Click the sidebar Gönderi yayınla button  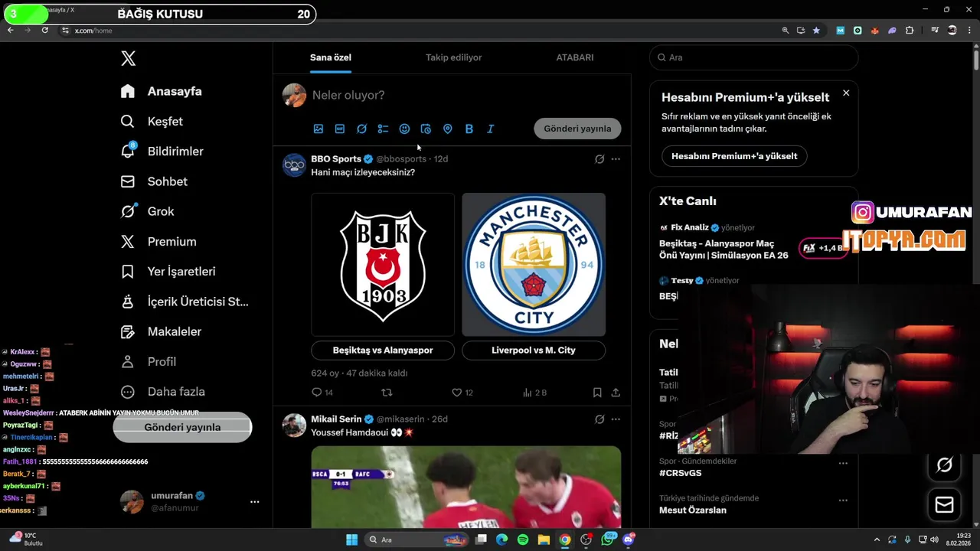click(x=182, y=427)
